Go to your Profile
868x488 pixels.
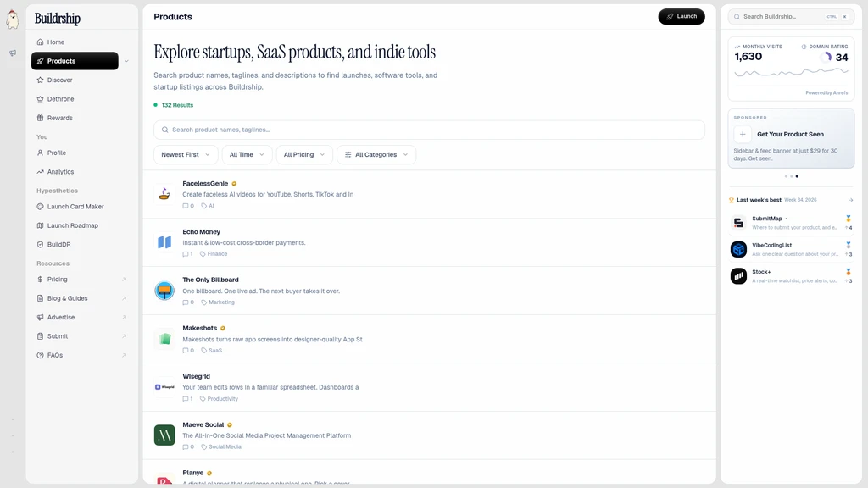[x=57, y=152]
